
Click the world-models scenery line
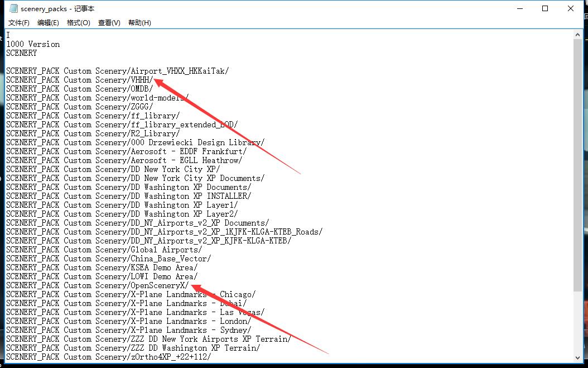[x=98, y=98]
